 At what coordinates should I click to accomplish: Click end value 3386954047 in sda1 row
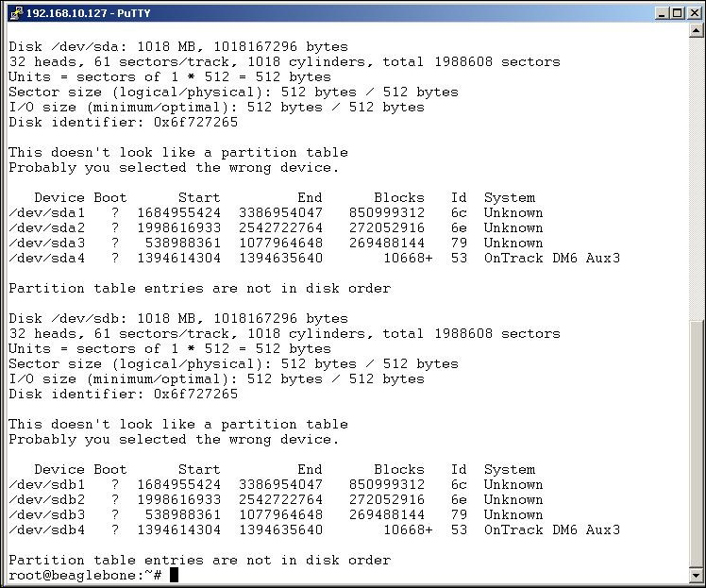coord(280,213)
